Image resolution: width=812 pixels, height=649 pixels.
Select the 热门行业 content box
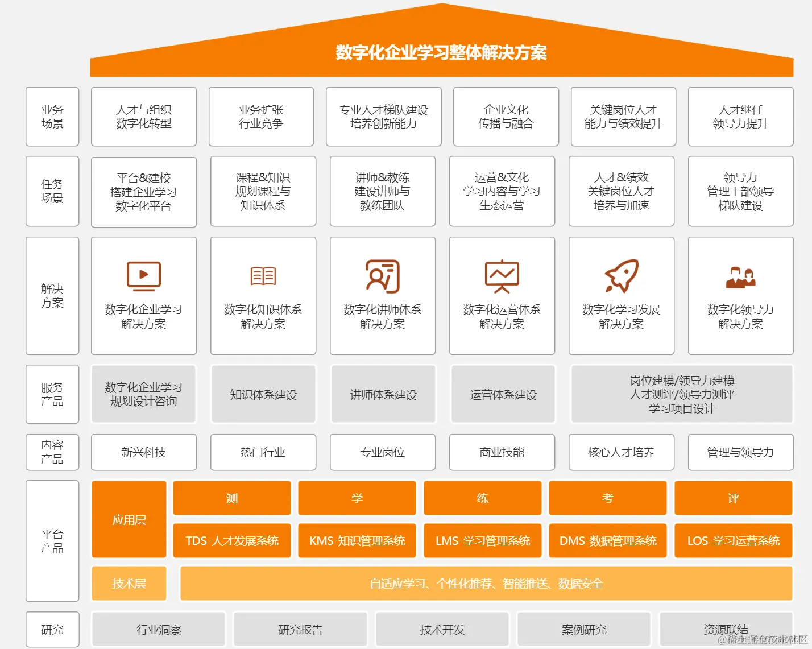263,452
